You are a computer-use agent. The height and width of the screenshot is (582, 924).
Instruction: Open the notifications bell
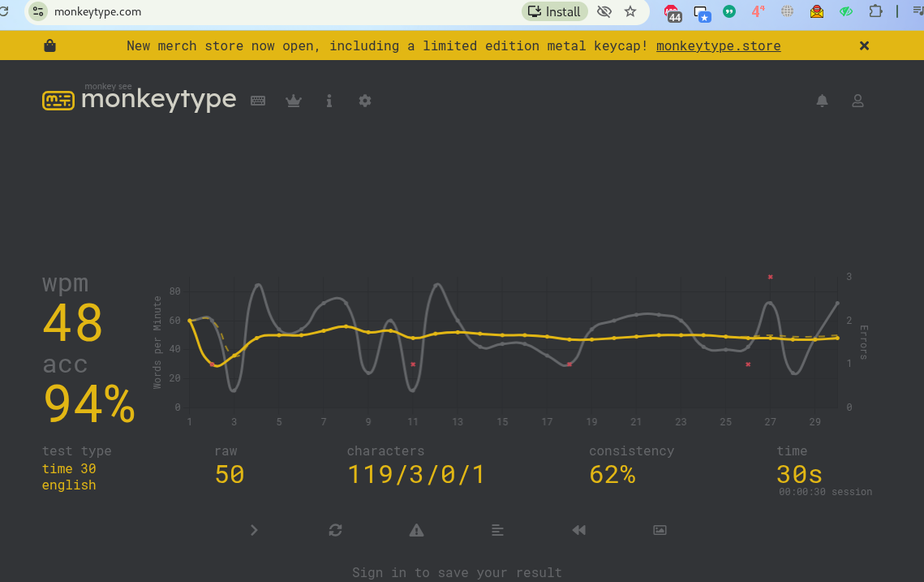tap(822, 101)
